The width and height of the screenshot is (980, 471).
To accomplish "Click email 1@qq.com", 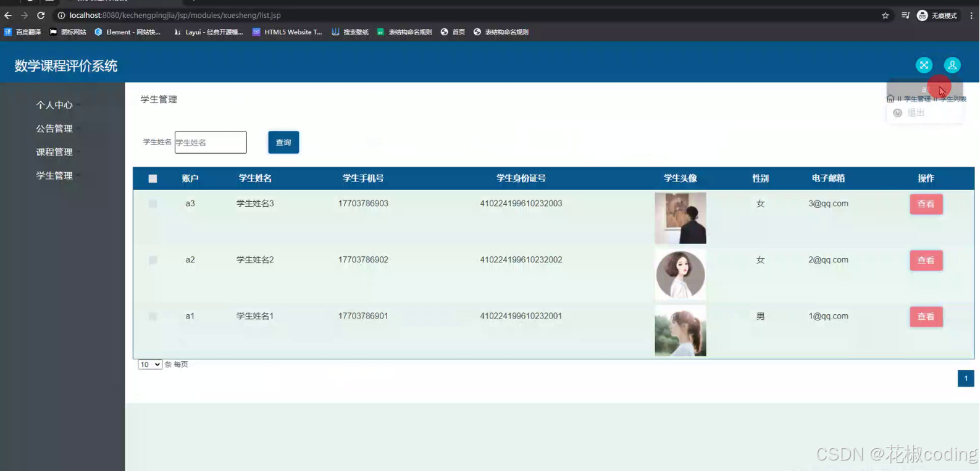I will click(x=828, y=315).
